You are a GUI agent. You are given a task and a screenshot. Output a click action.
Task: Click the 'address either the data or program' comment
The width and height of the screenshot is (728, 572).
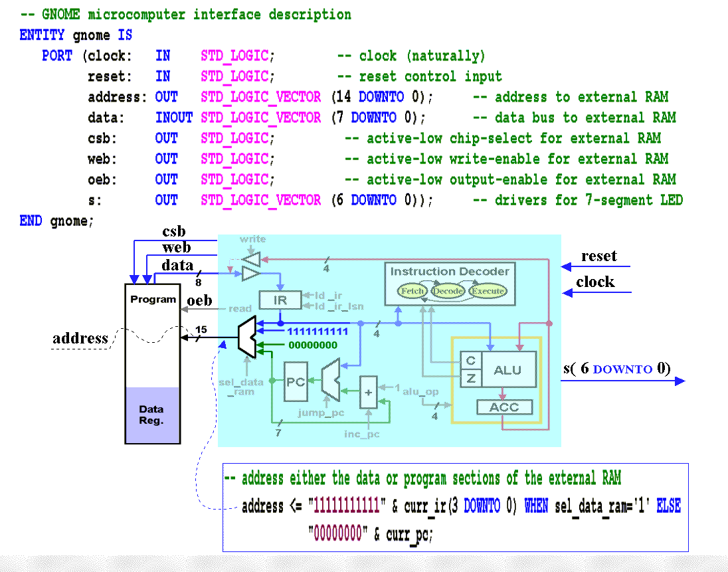[x=422, y=478]
